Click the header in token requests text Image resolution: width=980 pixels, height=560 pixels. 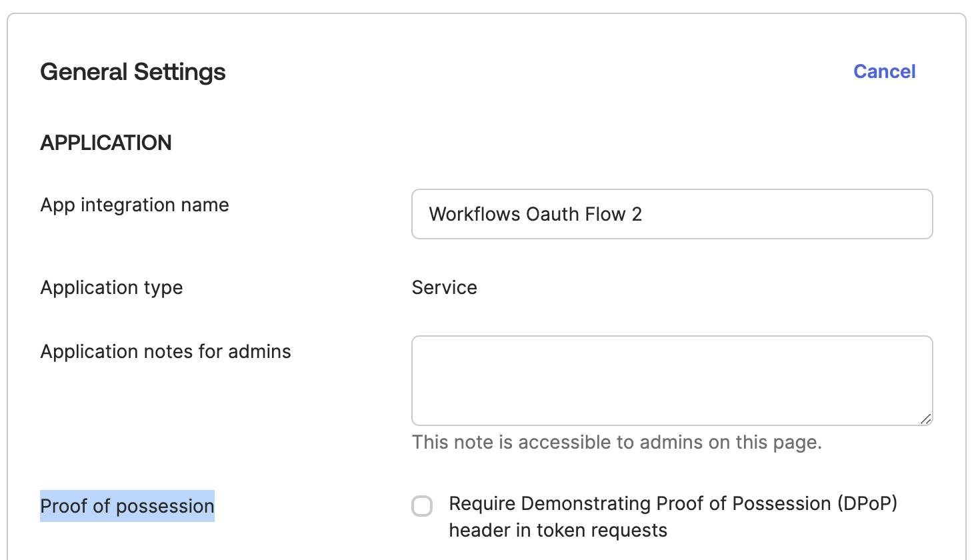click(x=558, y=530)
